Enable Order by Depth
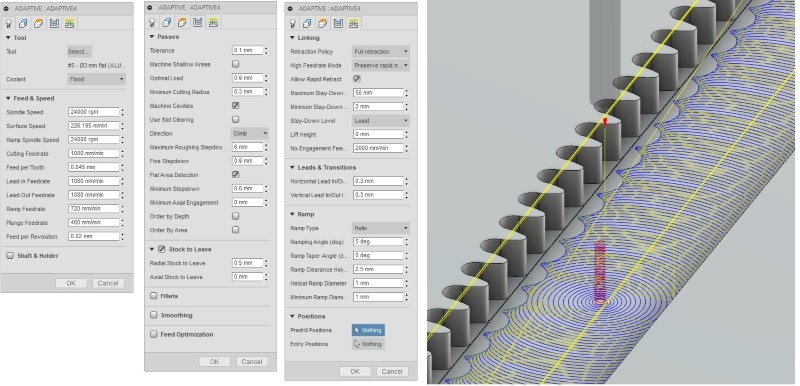This screenshot has width=800, height=386. pos(235,216)
